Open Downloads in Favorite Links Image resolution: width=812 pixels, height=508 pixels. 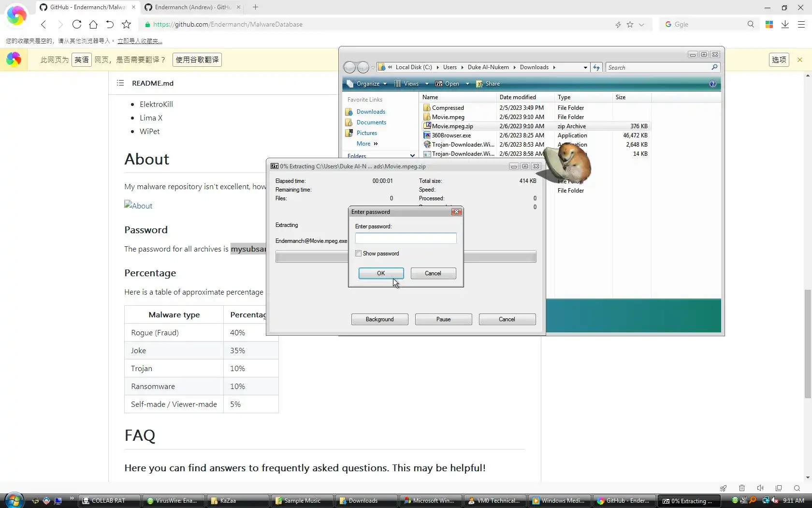tap(371, 112)
